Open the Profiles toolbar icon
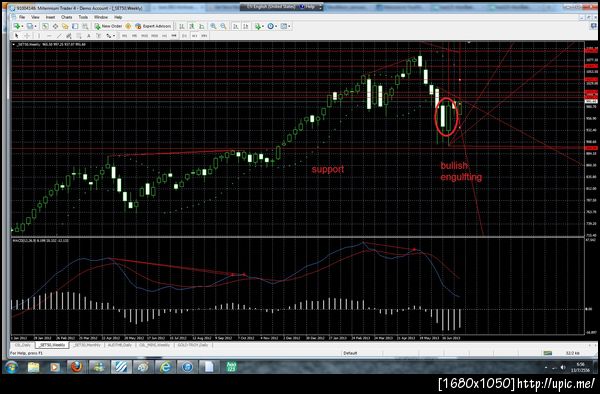This screenshot has height=394, width=600. click(x=29, y=26)
